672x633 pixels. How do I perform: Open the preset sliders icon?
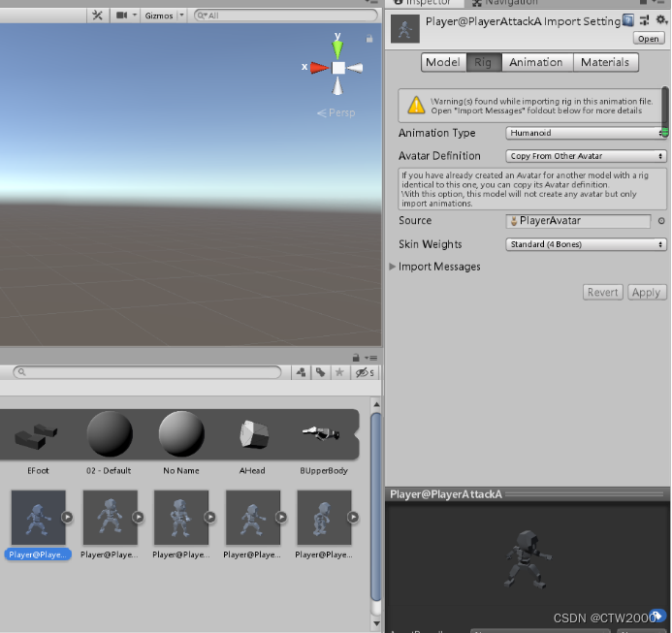(644, 20)
